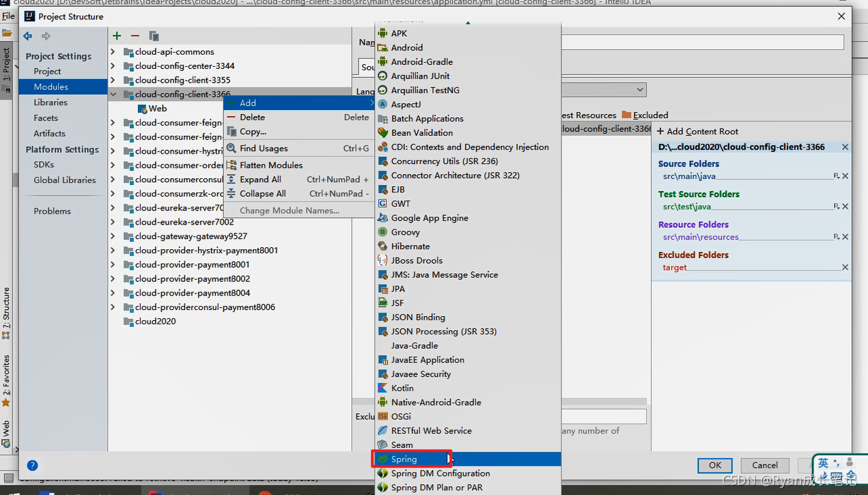Image resolution: width=868 pixels, height=495 pixels.
Task: Open the Favorites tool window tab
Action: pos(6,380)
